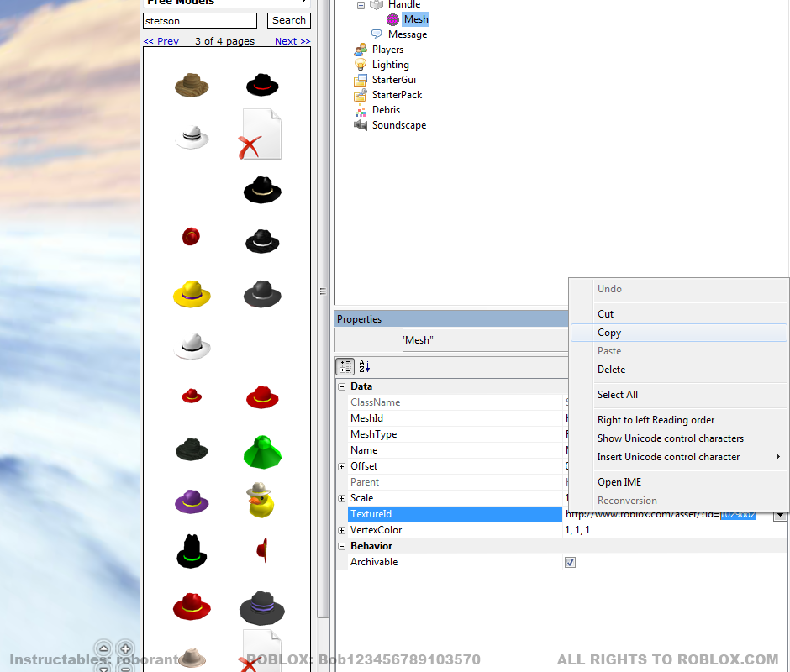Click the purple Mesh icon
790x672 pixels.
[x=392, y=19]
